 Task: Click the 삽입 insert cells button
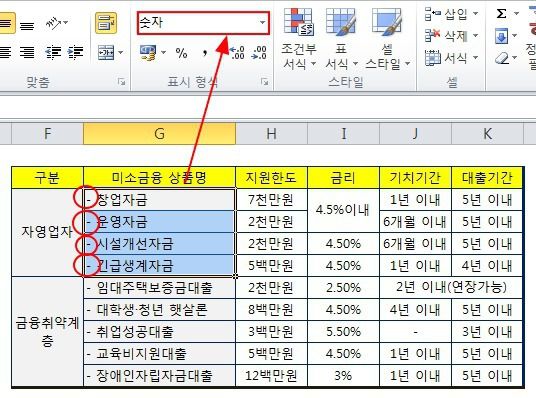[446, 14]
